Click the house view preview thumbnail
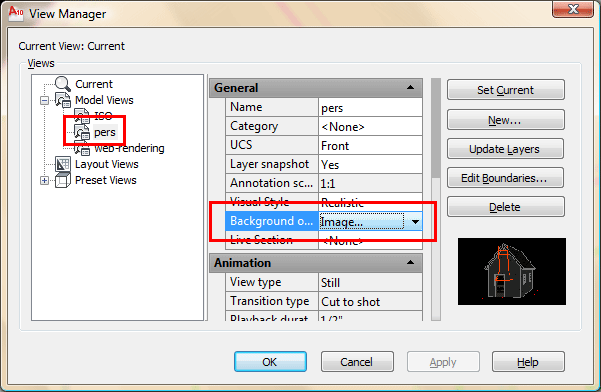601x392 pixels. click(x=512, y=271)
